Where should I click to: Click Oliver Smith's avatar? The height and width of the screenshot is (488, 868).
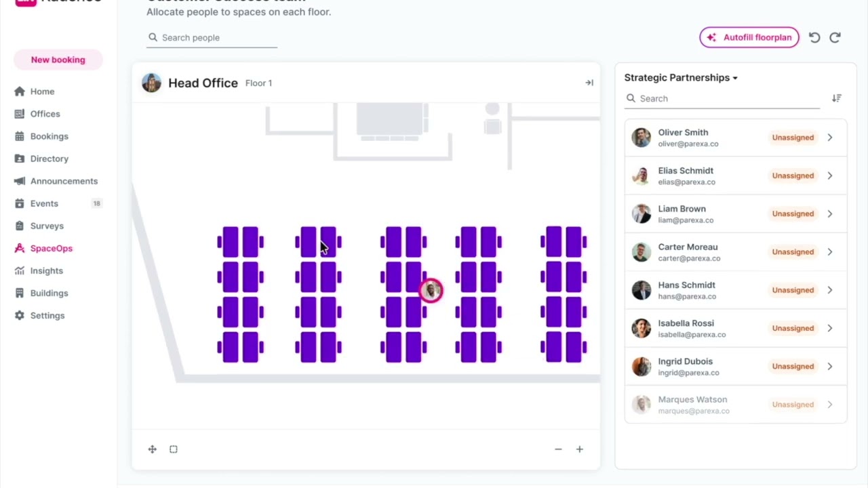coord(641,138)
